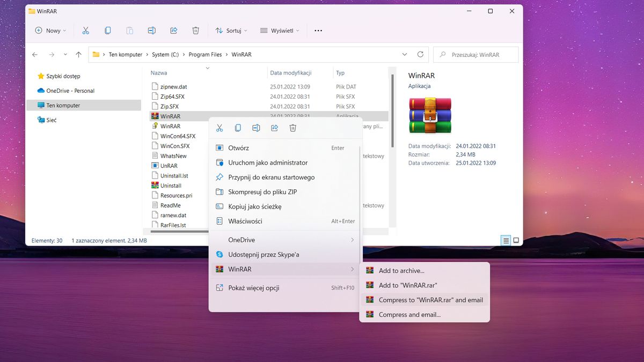The width and height of the screenshot is (644, 362).
Task: Open Właściwości from context menu
Action: click(286, 221)
